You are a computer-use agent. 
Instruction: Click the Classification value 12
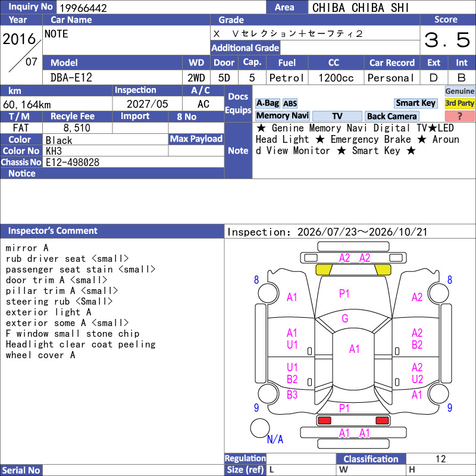(x=440, y=459)
